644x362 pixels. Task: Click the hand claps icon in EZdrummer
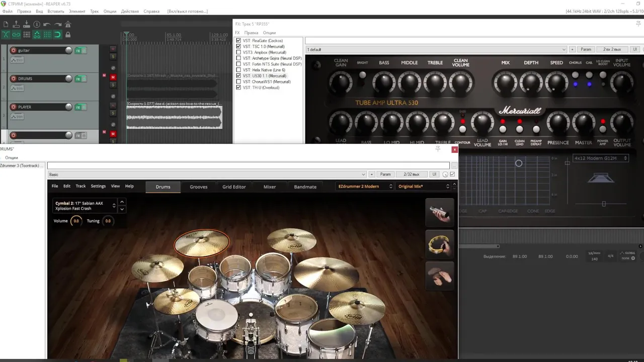coord(440,276)
